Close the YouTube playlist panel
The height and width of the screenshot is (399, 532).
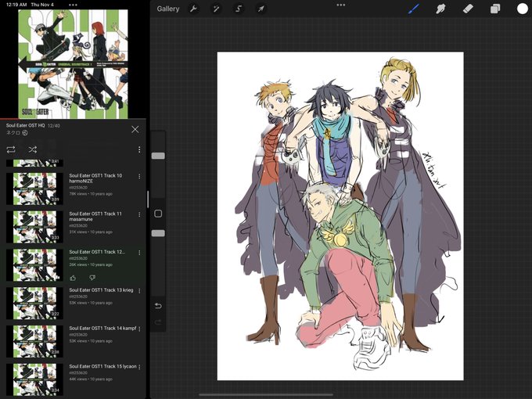(x=135, y=129)
